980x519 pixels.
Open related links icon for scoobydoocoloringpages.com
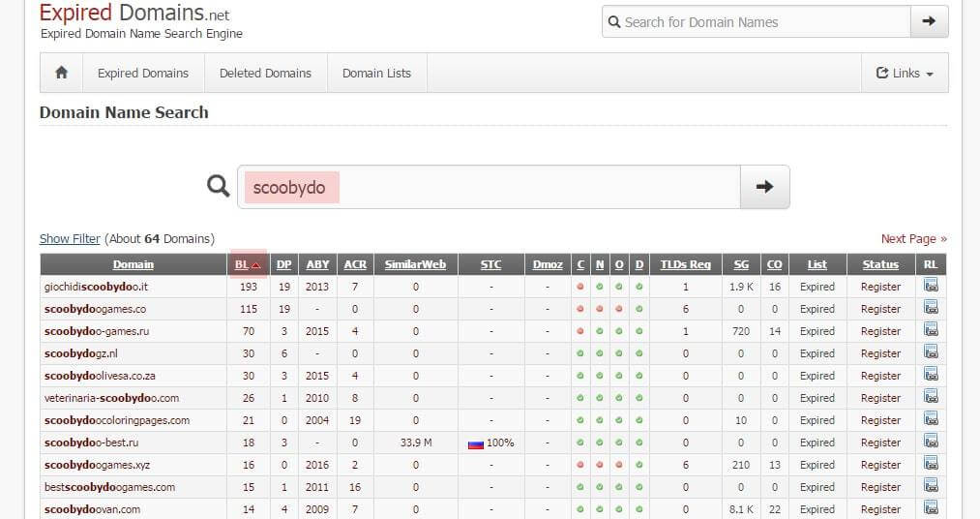click(x=931, y=419)
